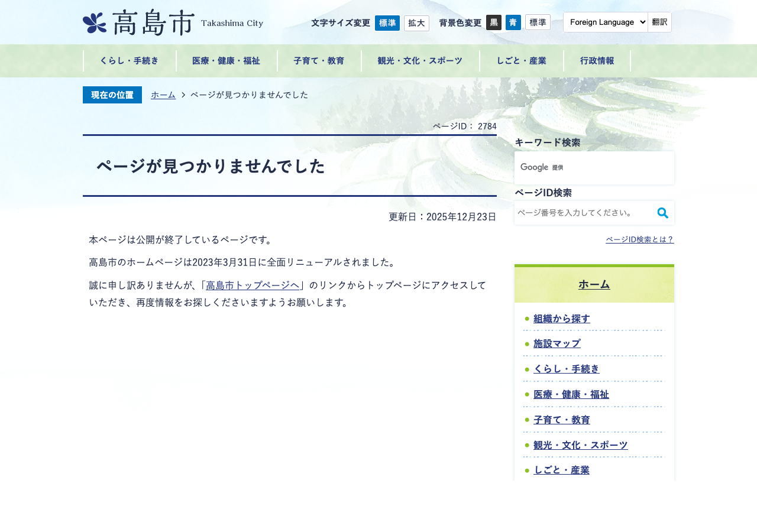This screenshot has height=532, width=757.
Task: Open くらし・手続き sidebar link
Action: [x=567, y=369]
